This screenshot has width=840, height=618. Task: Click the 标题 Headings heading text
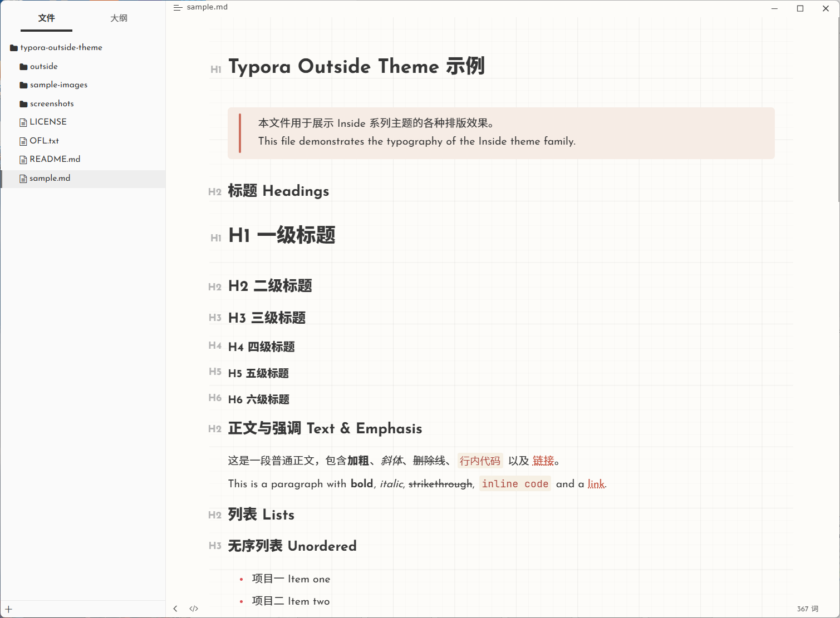[278, 191]
